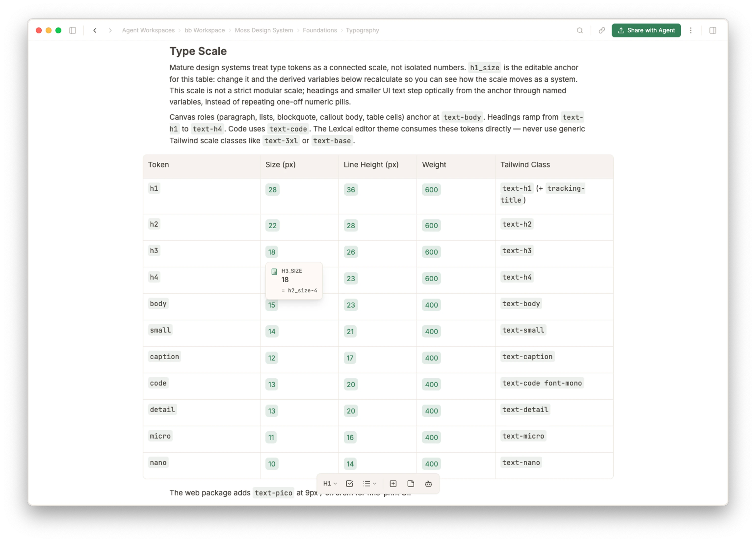Select the h3 line height pill 26

(351, 252)
